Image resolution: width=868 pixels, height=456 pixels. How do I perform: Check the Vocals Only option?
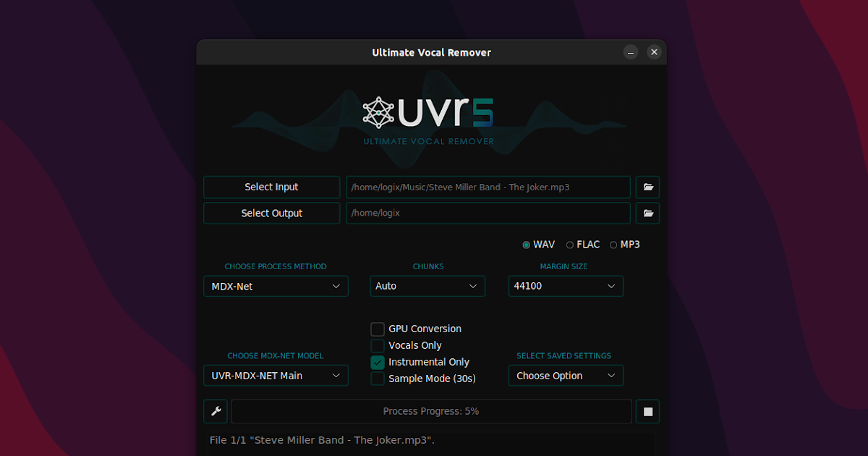pyautogui.click(x=377, y=345)
